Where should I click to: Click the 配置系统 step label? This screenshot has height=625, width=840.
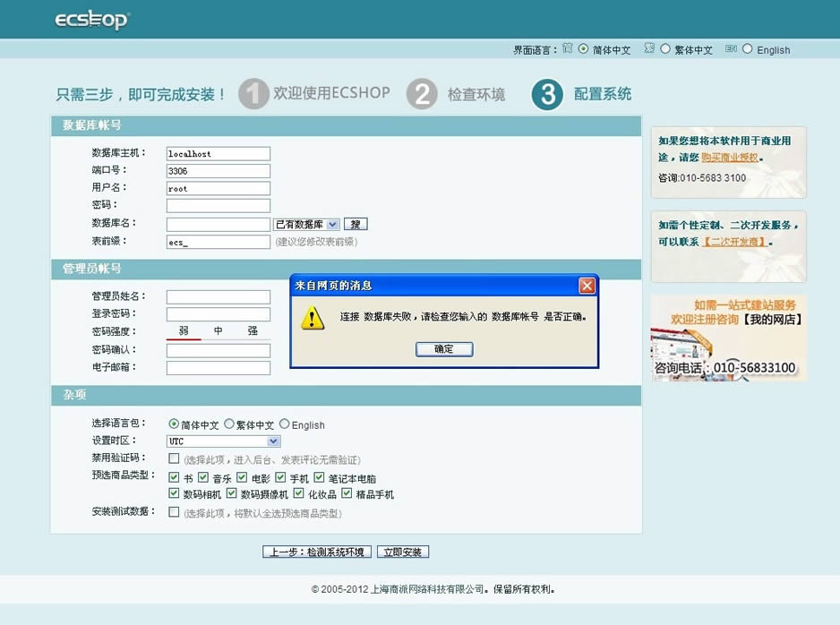point(603,94)
